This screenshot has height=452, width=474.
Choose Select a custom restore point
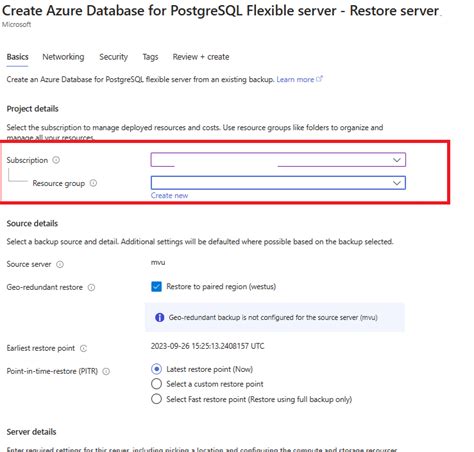pyautogui.click(x=156, y=384)
